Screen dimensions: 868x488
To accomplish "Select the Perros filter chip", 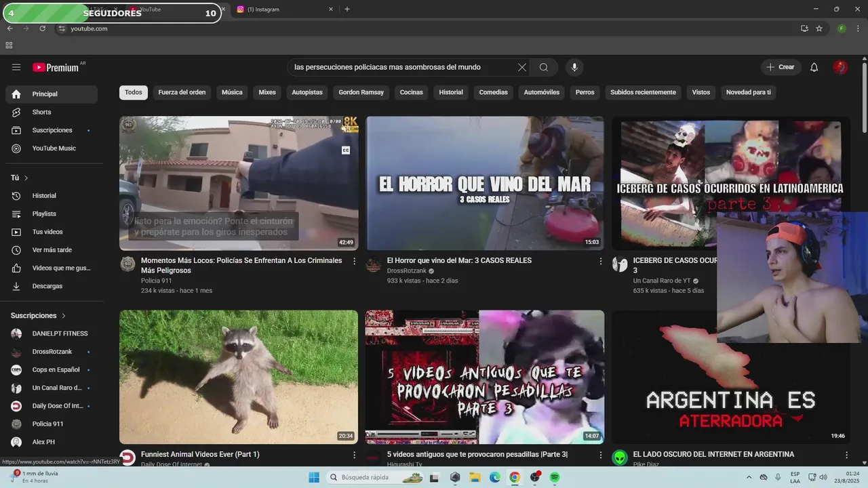I will (585, 92).
